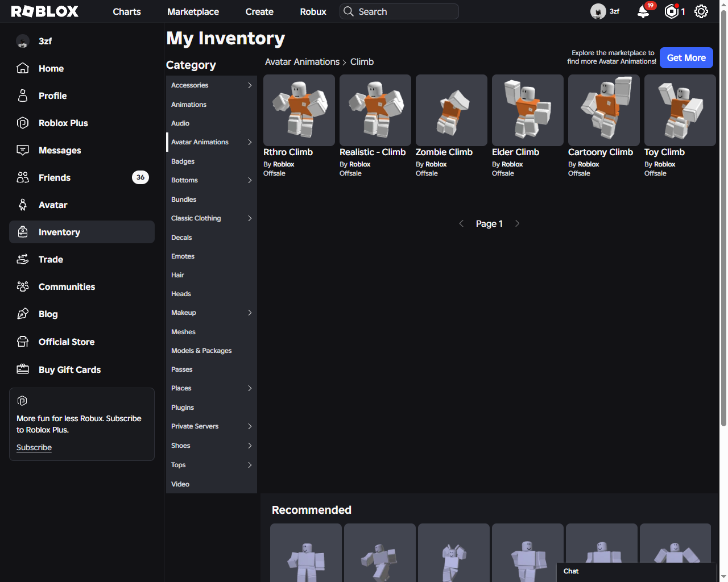Screen dimensions: 728x582
Task: Click Roblox creator link under Toy Climb
Action: pos(665,164)
